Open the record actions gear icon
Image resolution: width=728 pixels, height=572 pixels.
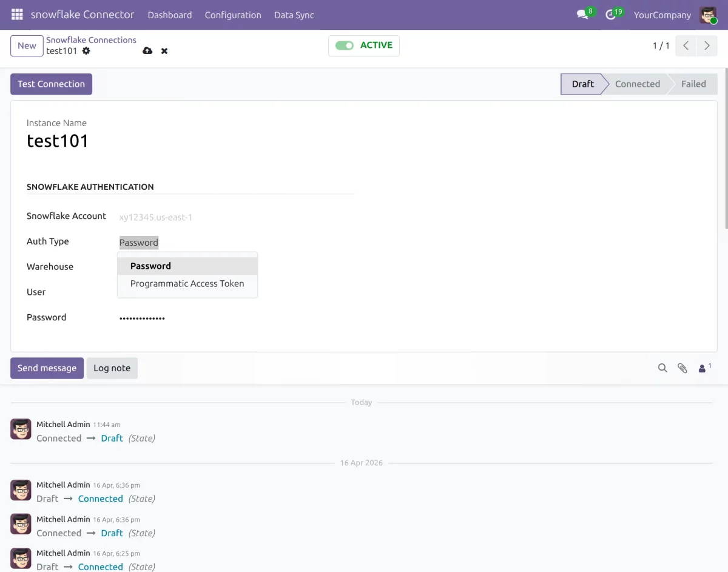(86, 51)
